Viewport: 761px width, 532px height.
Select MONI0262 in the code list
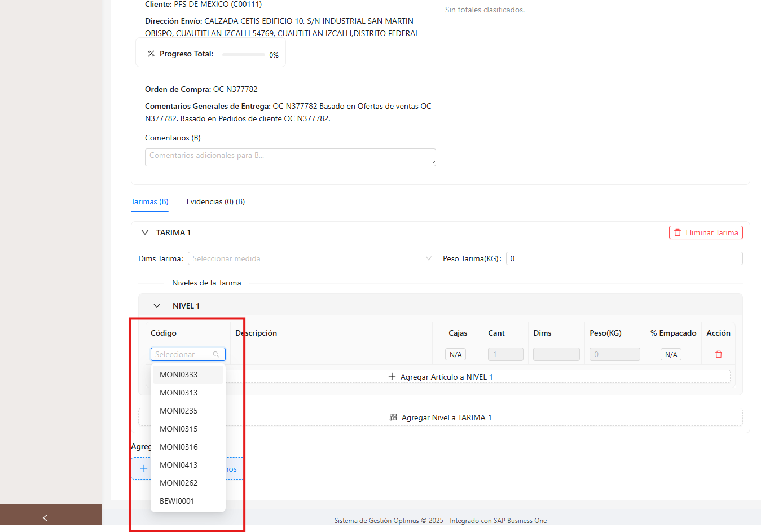(x=188, y=483)
